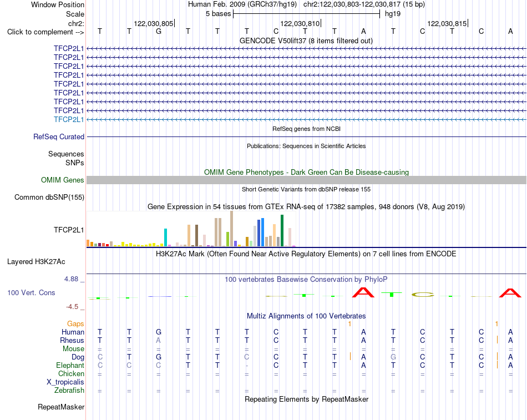527x420 pixels.
Task: Open the 'H3K27Ac Mark' ENCODE track title
Action: point(306,254)
